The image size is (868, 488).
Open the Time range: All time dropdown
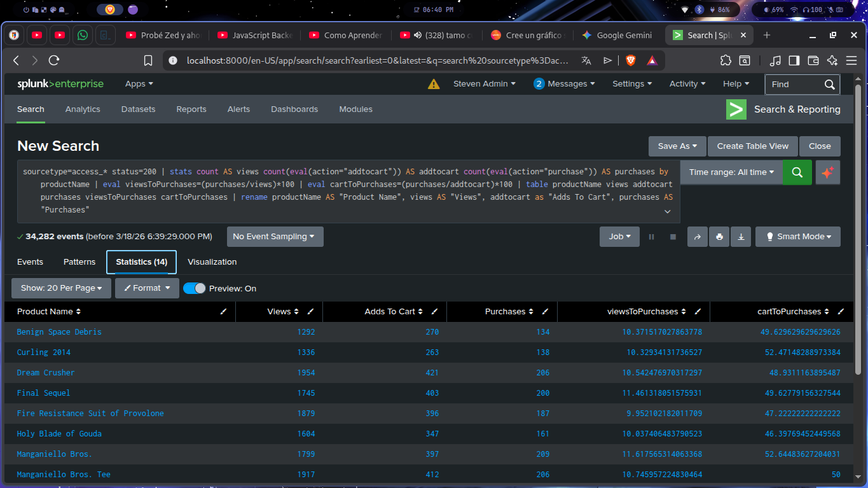point(731,172)
